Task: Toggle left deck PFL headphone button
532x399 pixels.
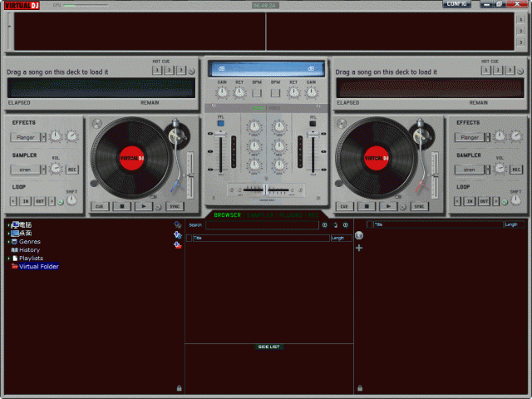Action: (x=220, y=124)
